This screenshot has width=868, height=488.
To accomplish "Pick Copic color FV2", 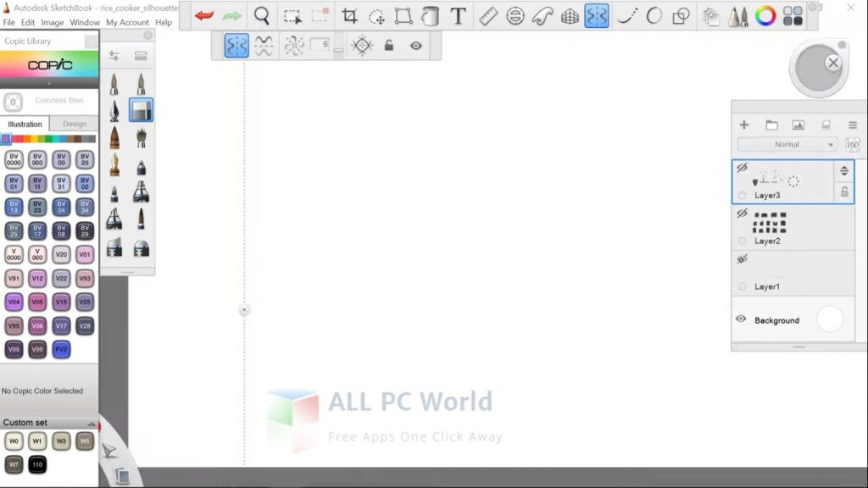I will click(x=61, y=349).
